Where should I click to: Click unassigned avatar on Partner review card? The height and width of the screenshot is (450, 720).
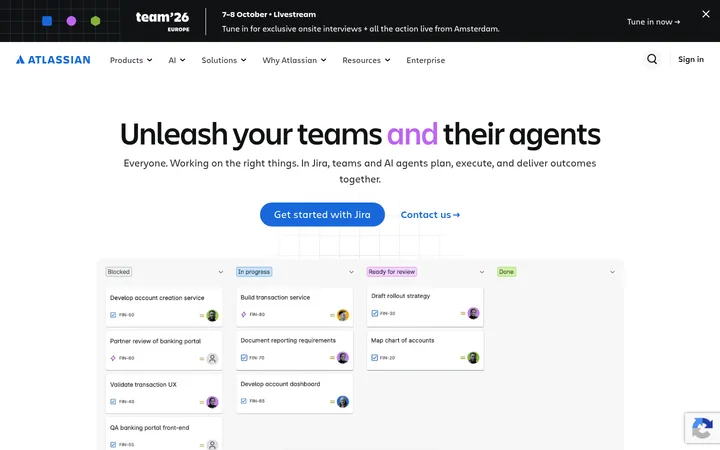212,359
